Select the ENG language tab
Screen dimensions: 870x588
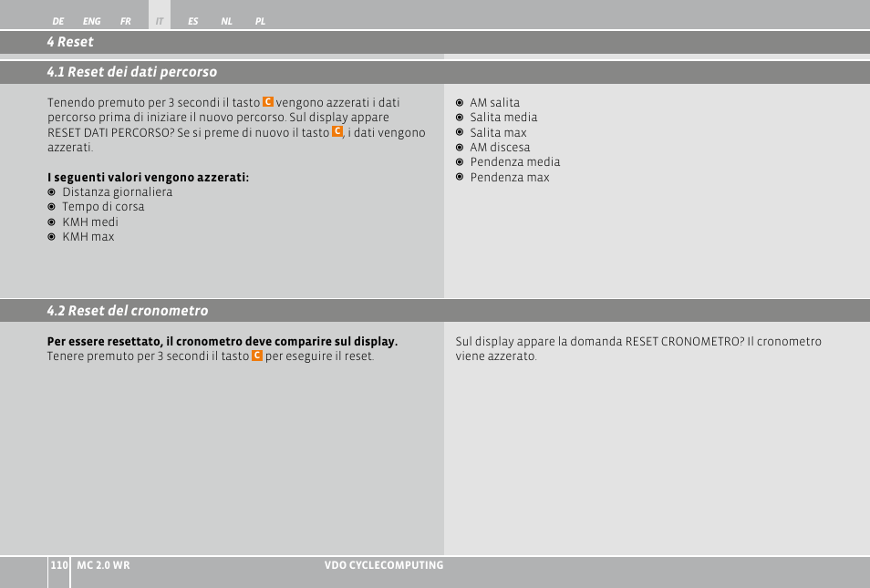(91, 21)
